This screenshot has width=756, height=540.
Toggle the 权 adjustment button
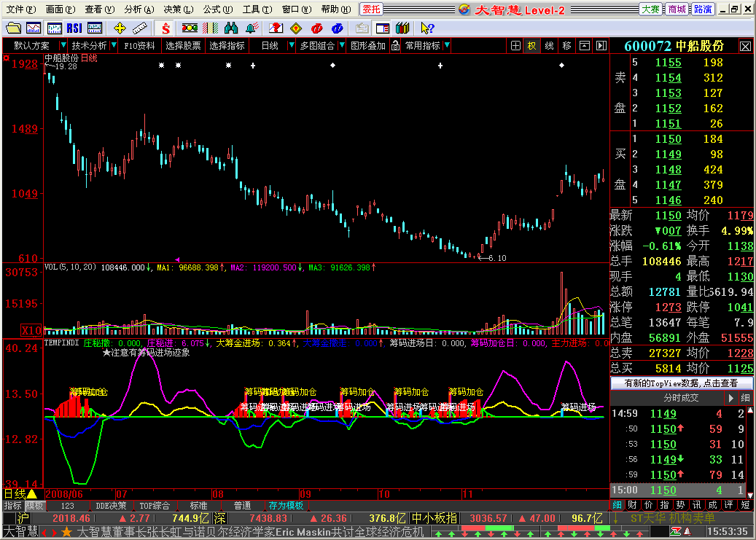[x=531, y=46]
